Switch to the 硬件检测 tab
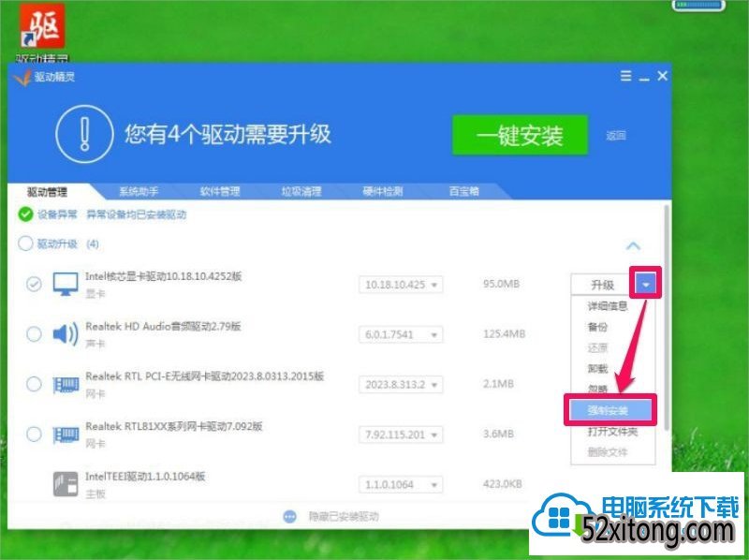 383,192
